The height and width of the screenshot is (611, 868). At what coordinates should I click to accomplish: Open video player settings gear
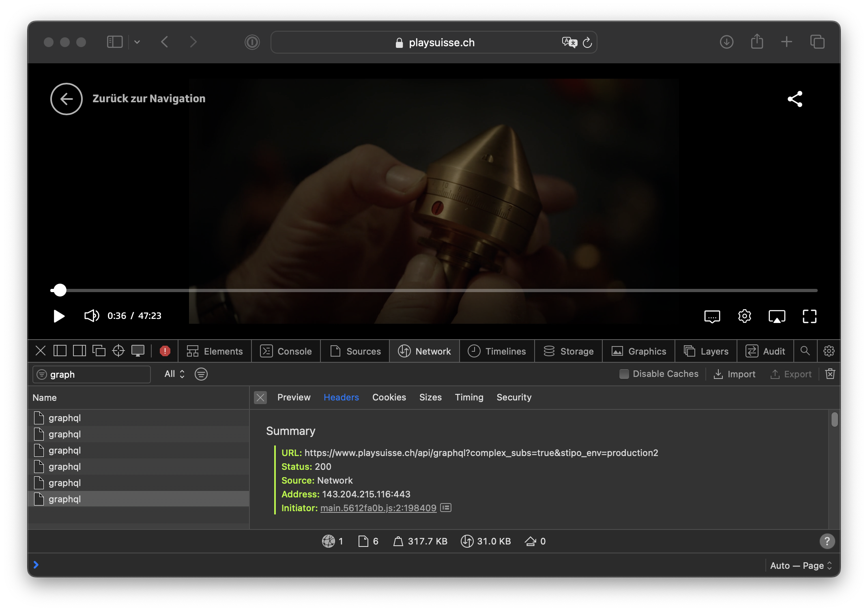[x=745, y=316]
